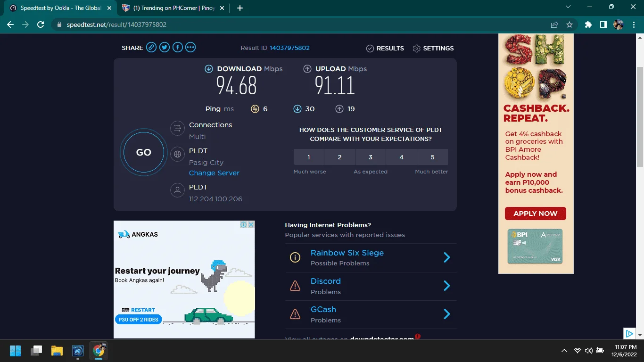This screenshot has height=362, width=644.
Task: Click the Rainbow Six Siege info icon
Action: tap(295, 257)
